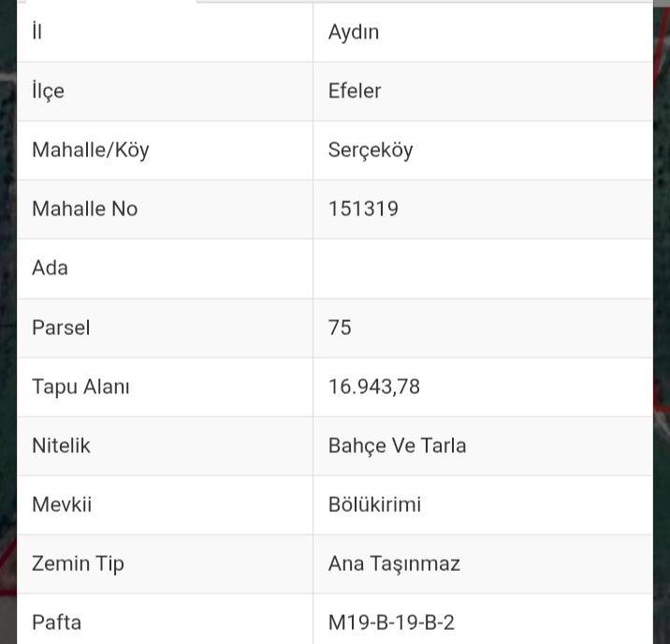Image resolution: width=670 pixels, height=644 pixels.
Task: Select the Bahçe Ve Tarla value
Action: tap(397, 446)
